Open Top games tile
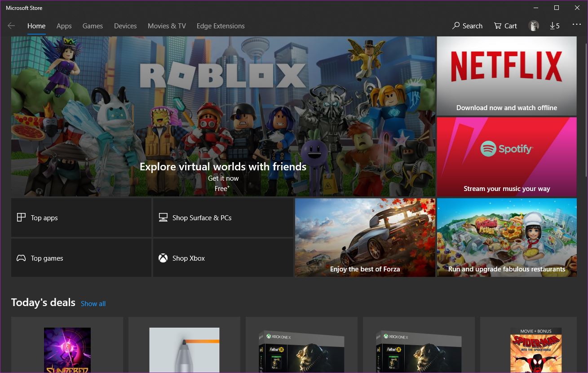This screenshot has height=373, width=588. point(81,258)
